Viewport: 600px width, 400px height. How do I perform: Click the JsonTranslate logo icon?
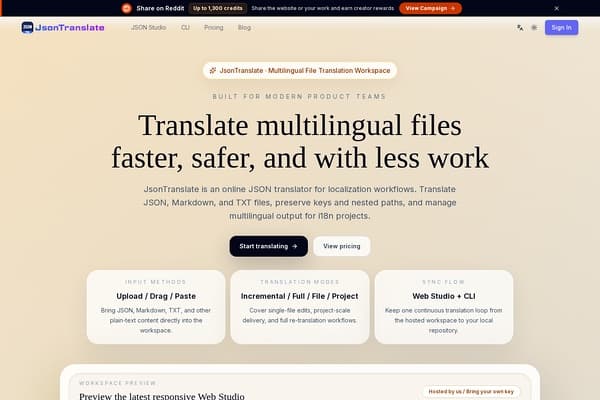27,28
